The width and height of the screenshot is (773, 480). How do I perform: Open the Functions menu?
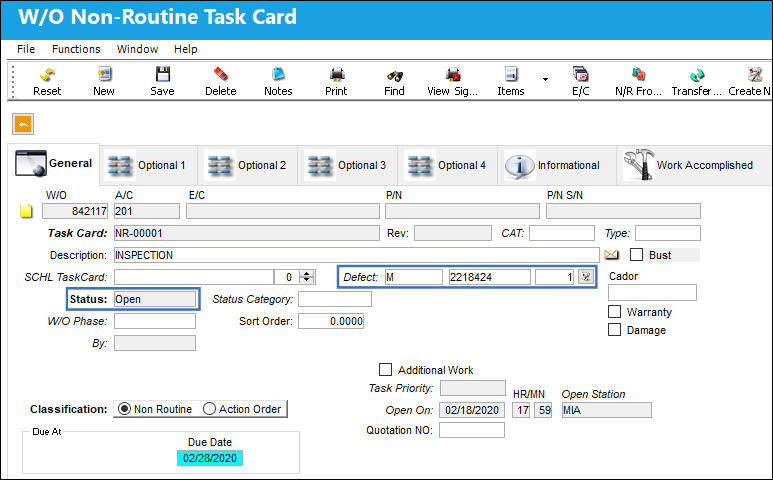[x=76, y=49]
